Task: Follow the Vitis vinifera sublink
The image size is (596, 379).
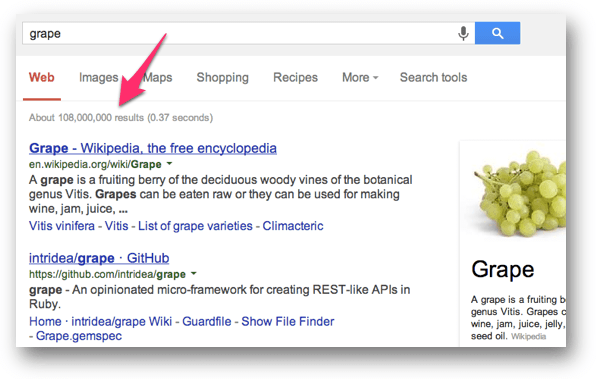Action: [x=62, y=226]
